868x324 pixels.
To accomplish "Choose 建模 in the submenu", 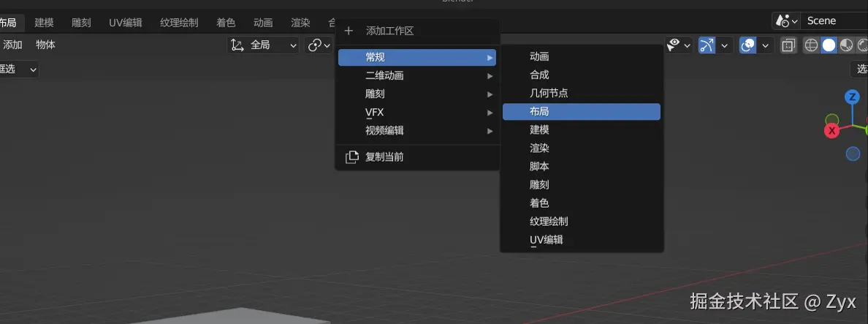I will click(x=582, y=129).
